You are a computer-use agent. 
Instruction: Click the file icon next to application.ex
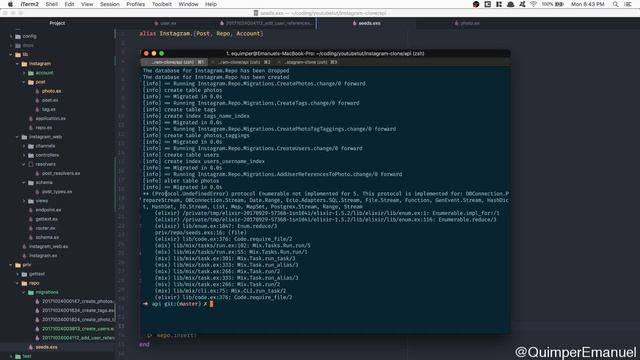click(31, 118)
